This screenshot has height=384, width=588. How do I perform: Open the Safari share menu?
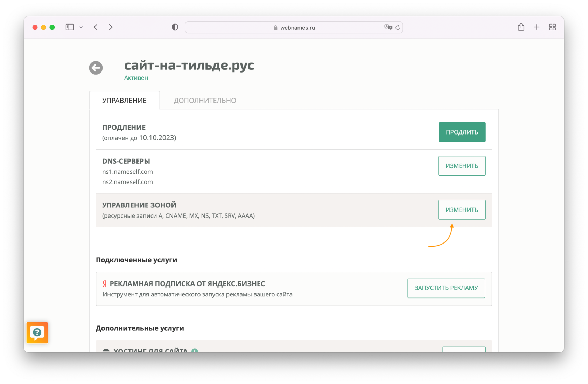click(521, 27)
